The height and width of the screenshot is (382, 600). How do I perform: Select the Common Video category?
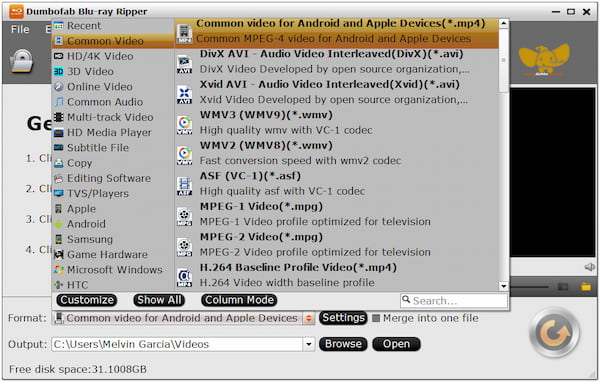coord(113,41)
